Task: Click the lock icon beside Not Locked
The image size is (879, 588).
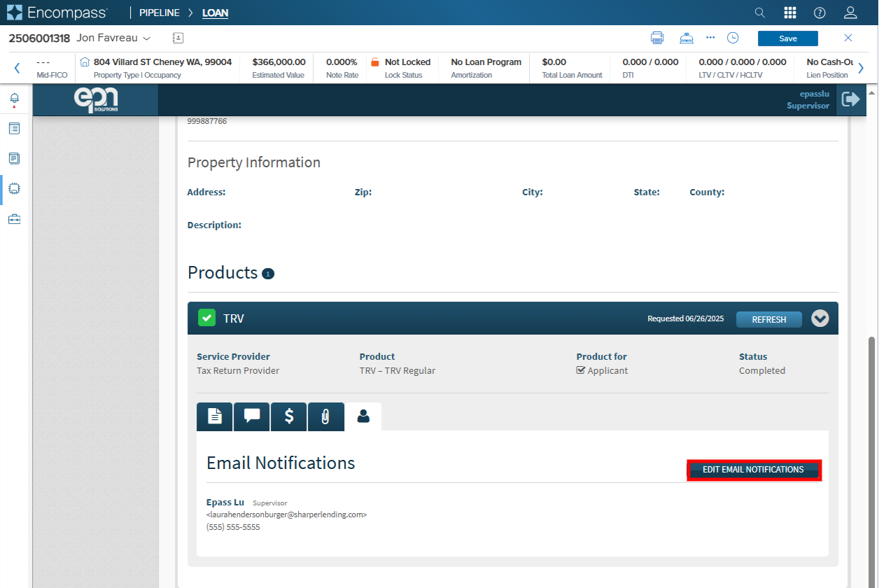Action: [x=375, y=62]
